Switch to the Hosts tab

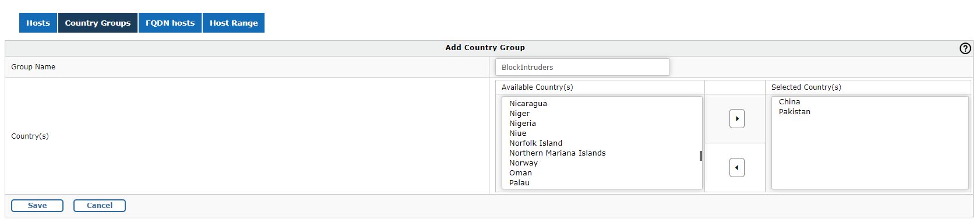coord(38,23)
